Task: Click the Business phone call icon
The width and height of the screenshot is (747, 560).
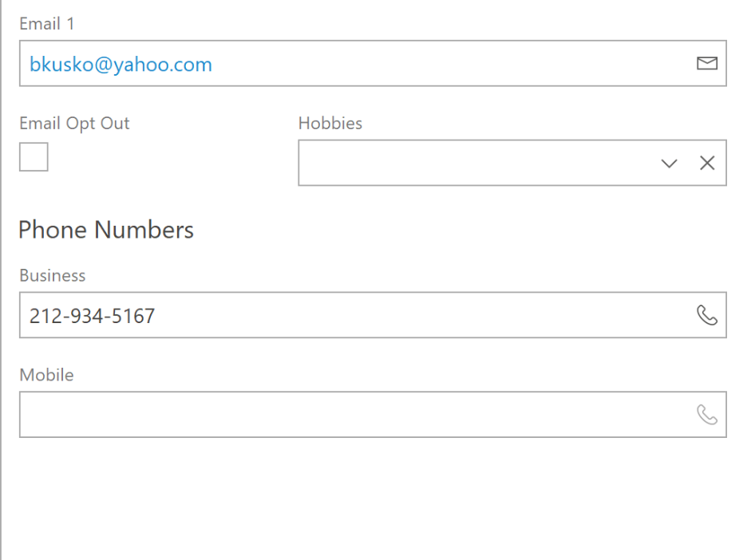Action: coord(707,315)
